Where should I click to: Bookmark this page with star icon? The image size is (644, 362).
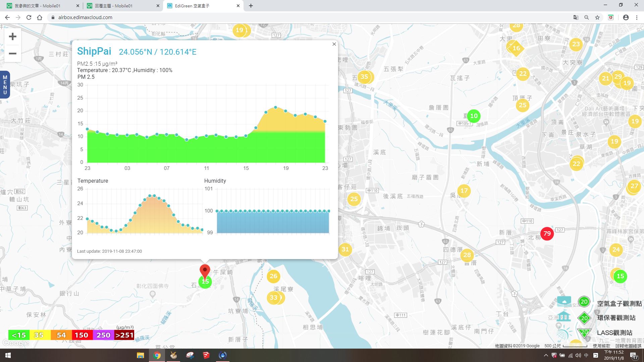[597, 17]
